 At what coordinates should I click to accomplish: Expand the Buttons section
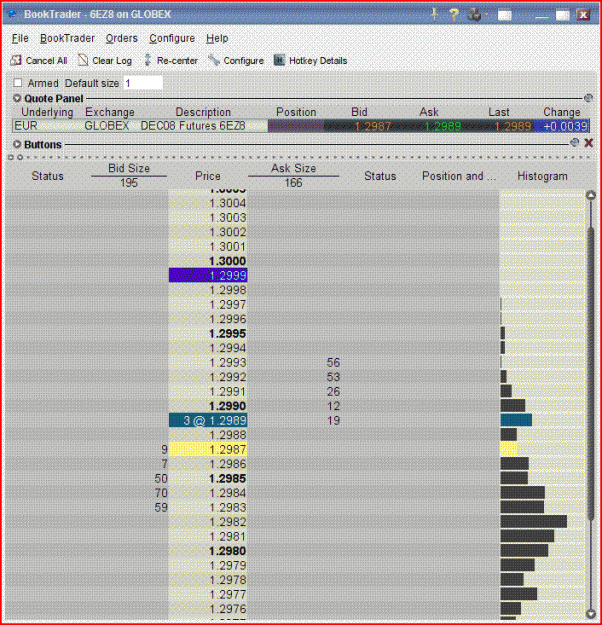tap(17, 144)
